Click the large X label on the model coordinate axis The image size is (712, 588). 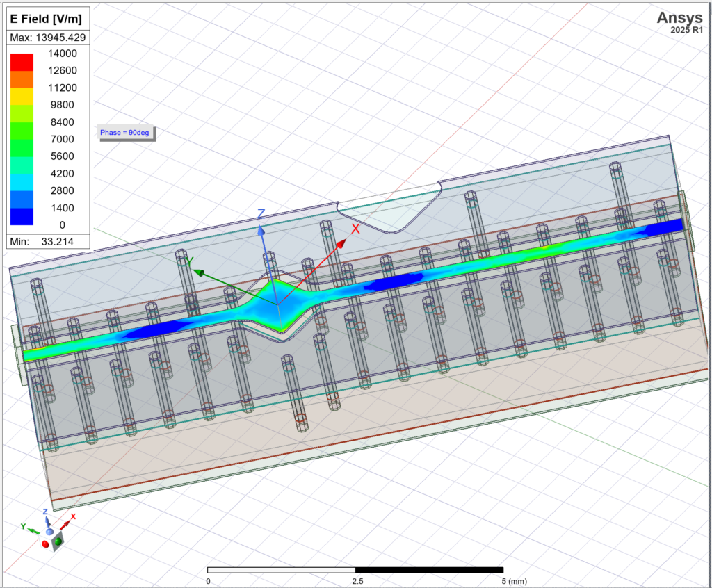[x=355, y=229]
